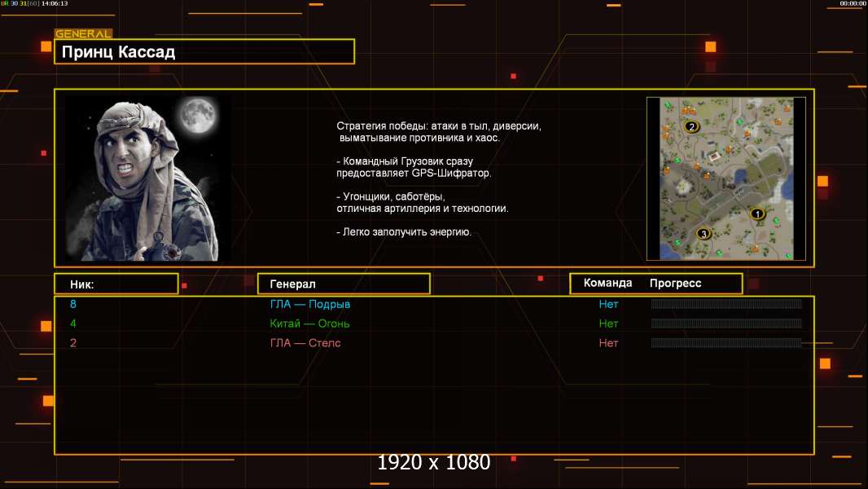Click the Угонщики, саботёры tip text
868x489 pixels.
point(423,203)
